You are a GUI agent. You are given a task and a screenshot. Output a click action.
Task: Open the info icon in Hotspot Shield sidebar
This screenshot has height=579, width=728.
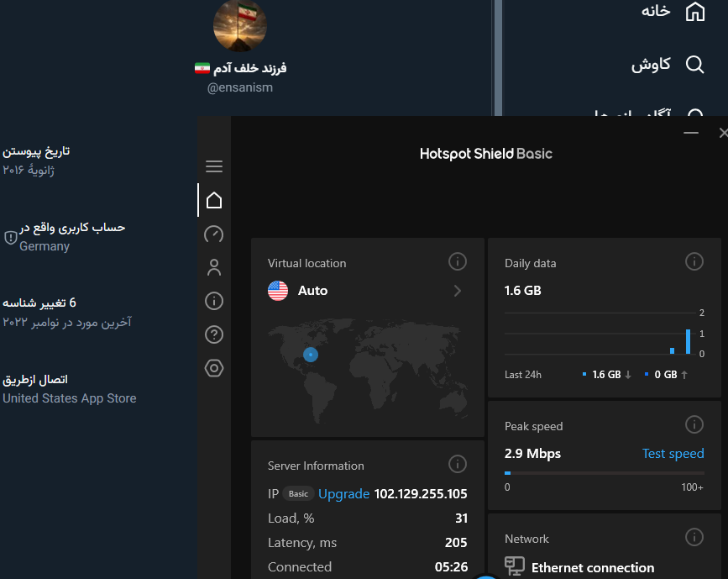[214, 301]
